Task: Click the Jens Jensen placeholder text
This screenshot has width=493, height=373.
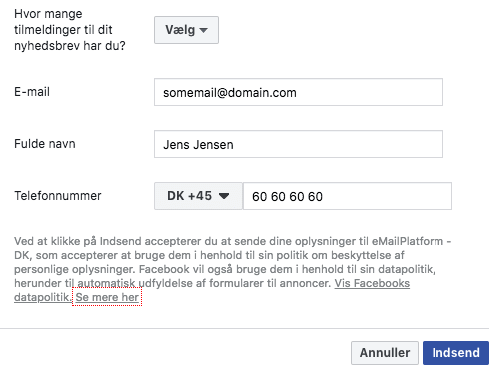Action: 198,145
